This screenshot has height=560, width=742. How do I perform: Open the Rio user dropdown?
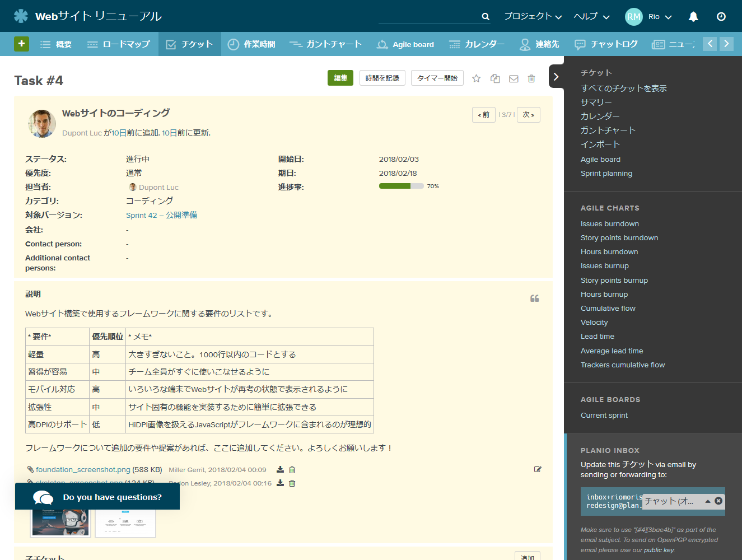coord(660,16)
